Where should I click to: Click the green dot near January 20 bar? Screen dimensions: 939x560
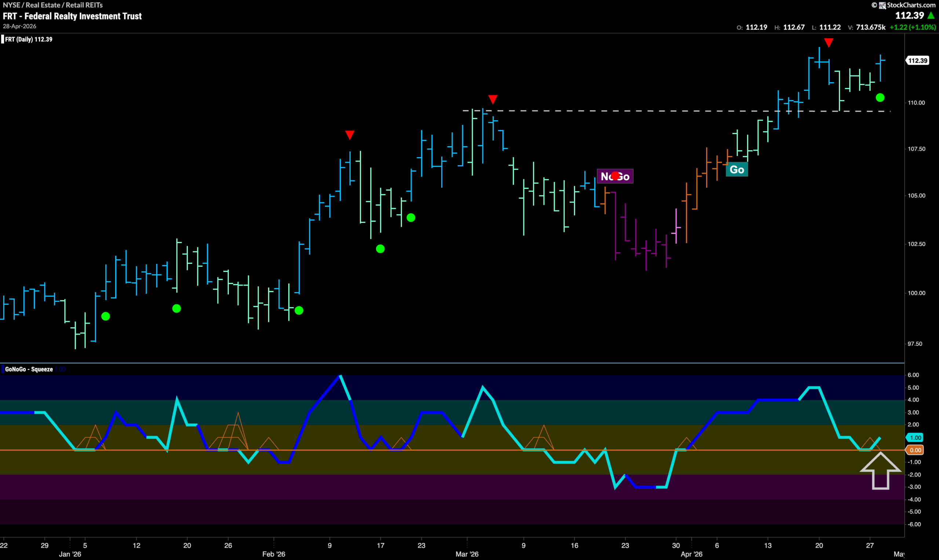point(176,309)
